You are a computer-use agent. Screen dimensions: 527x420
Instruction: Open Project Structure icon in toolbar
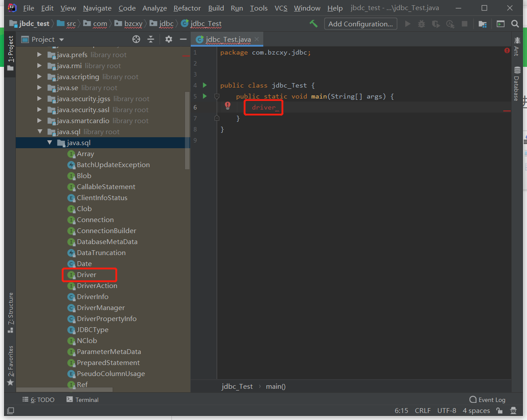pos(482,24)
